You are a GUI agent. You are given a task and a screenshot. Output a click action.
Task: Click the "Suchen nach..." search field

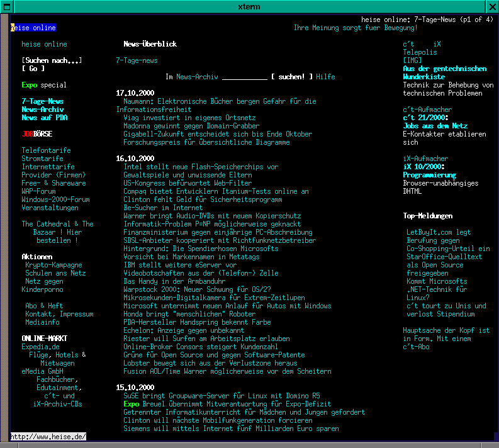[52, 60]
